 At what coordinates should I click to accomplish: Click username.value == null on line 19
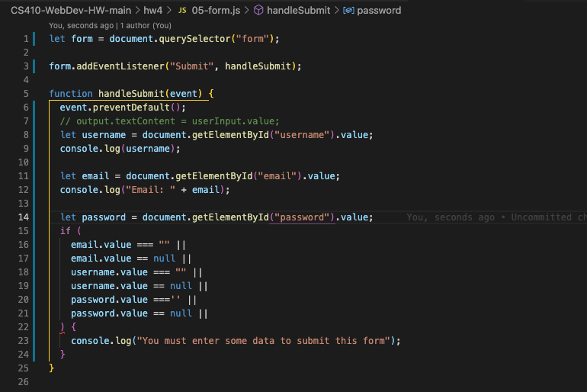click(x=131, y=286)
